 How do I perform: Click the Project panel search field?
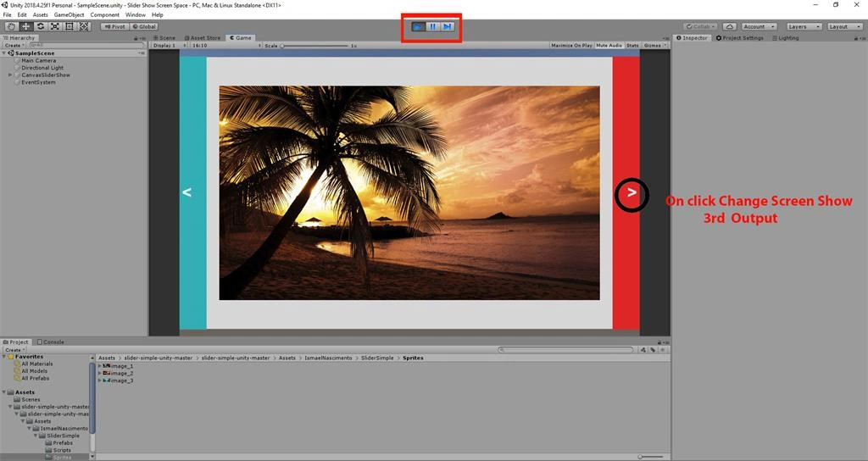565,350
